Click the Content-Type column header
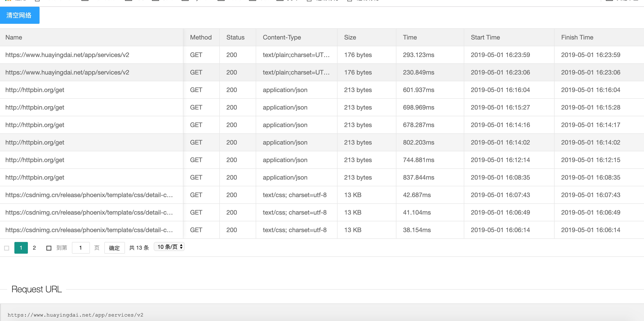Viewport: 644px width, 321px height. click(297, 37)
